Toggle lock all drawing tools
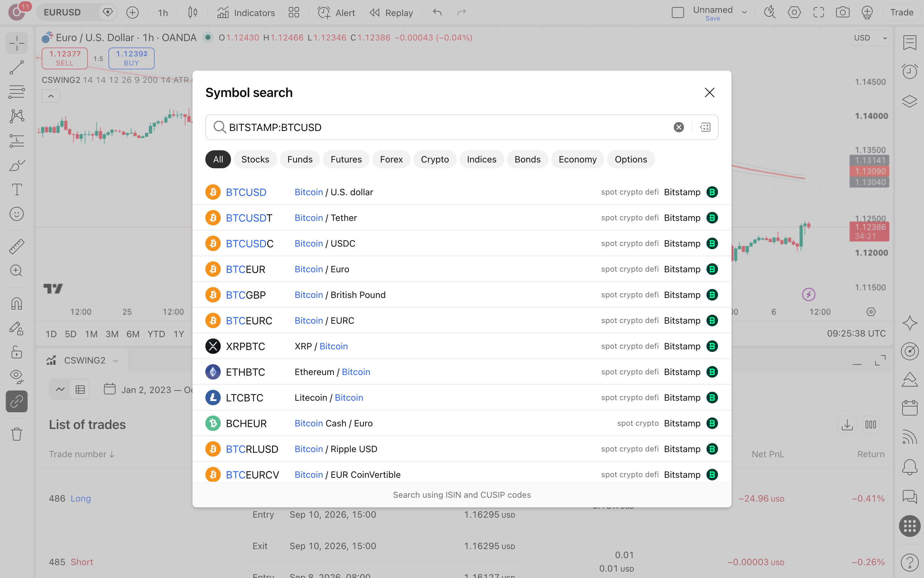The image size is (924, 578). pos(16,353)
